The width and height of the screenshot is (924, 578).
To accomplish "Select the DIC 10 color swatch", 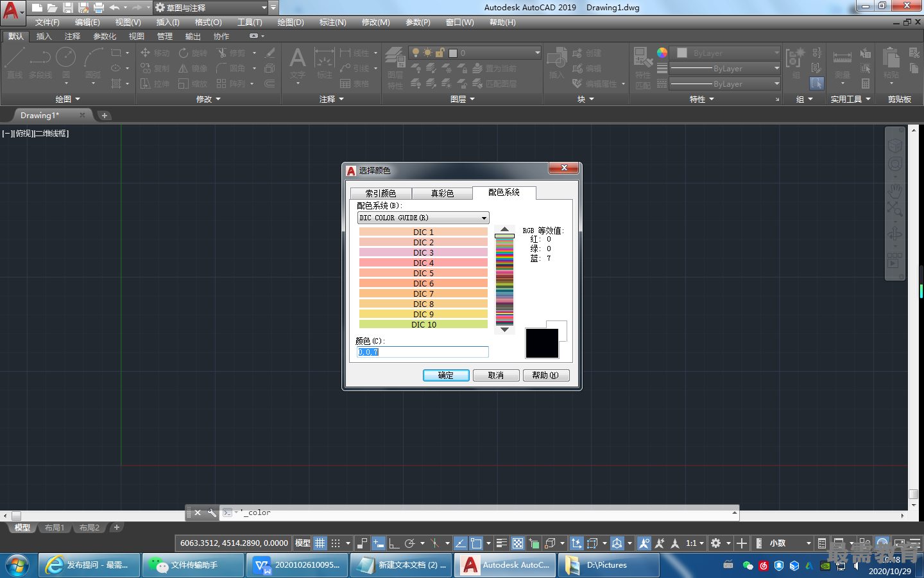I will click(x=424, y=325).
